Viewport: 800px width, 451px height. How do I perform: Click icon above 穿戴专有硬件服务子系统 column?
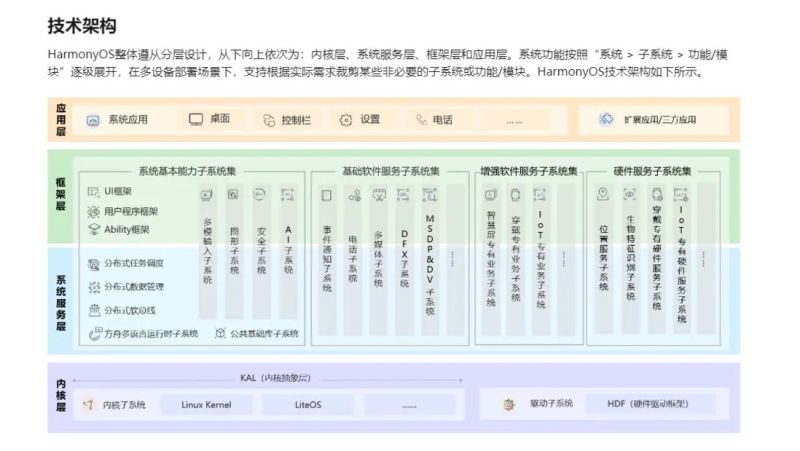tap(657, 194)
